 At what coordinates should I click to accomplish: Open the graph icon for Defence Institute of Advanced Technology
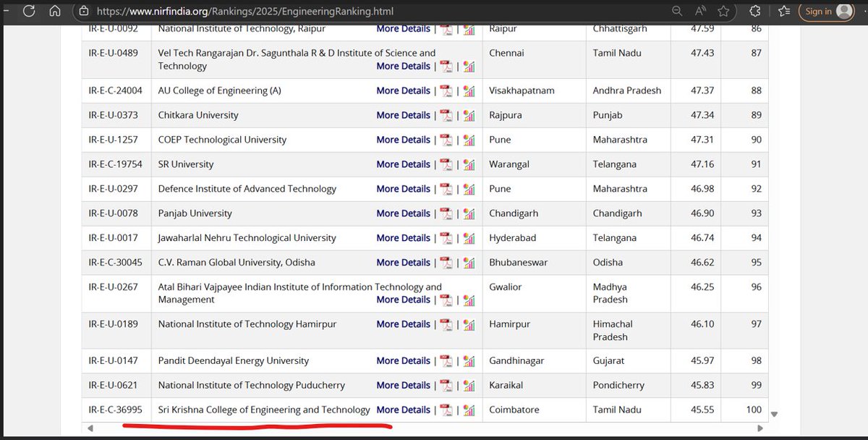469,189
